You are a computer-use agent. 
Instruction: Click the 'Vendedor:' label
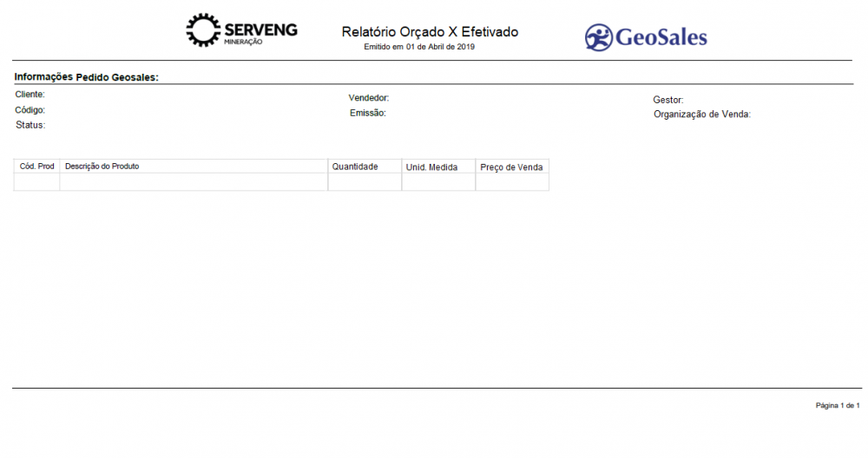tap(369, 98)
